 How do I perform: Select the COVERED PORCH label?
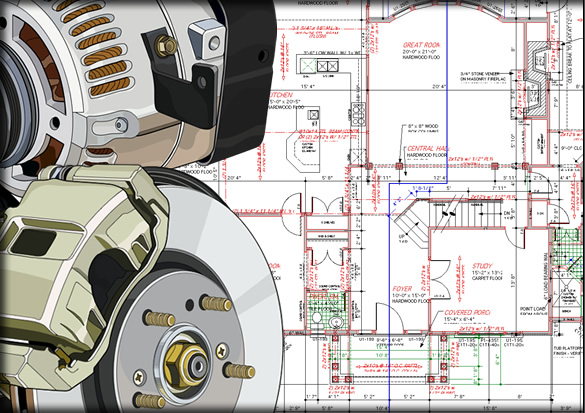point(467,313)
